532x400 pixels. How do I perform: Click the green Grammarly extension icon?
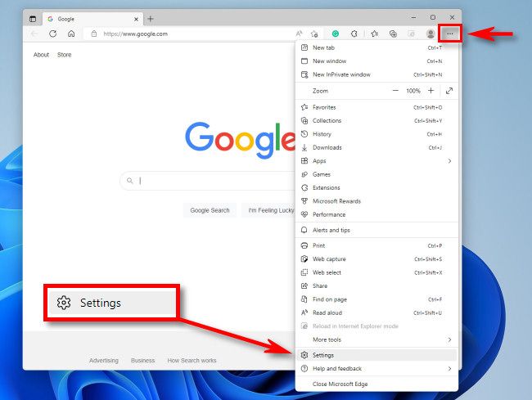336,34
